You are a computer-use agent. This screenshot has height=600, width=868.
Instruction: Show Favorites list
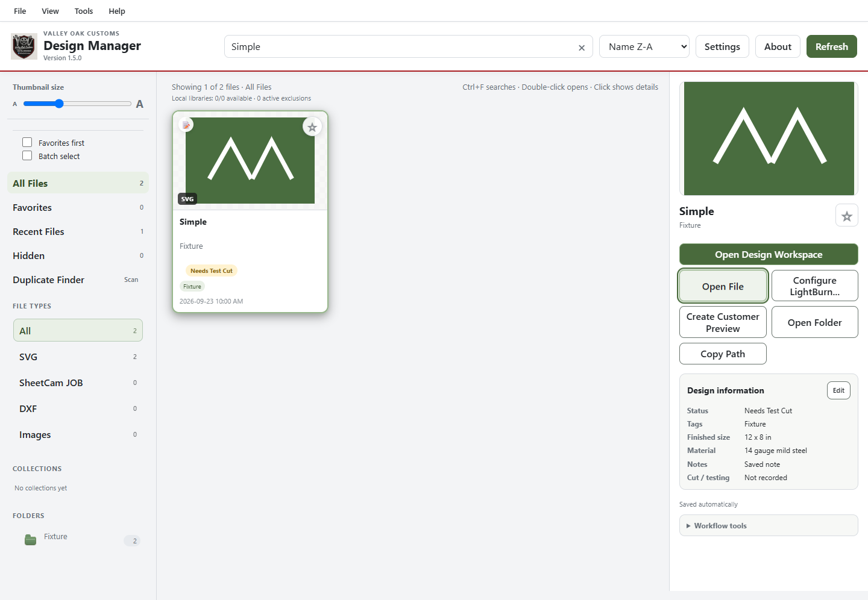tap(78, 207)
